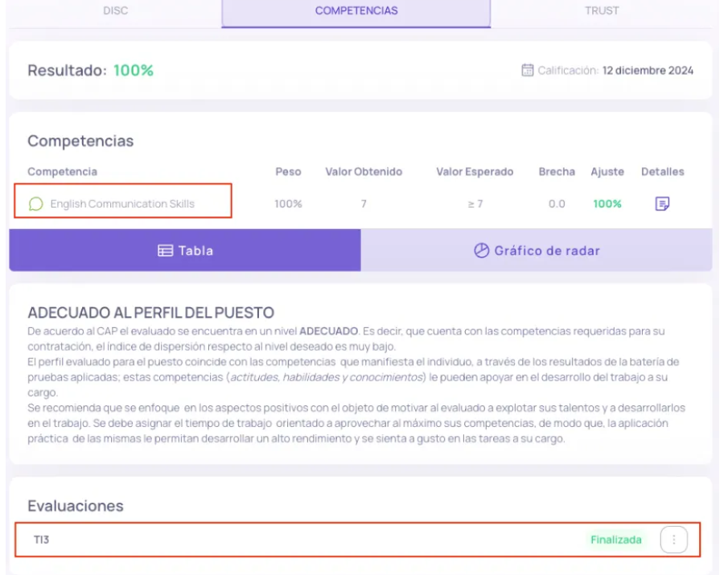Open the TRUST tab
Image resolution: width=728 pixels, height=575 pixels.
coord(602,11)
